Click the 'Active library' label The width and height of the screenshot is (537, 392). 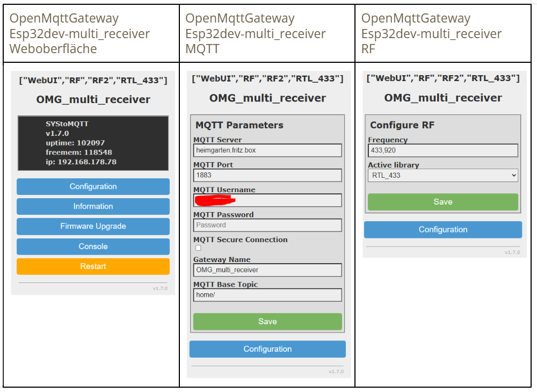394,165
